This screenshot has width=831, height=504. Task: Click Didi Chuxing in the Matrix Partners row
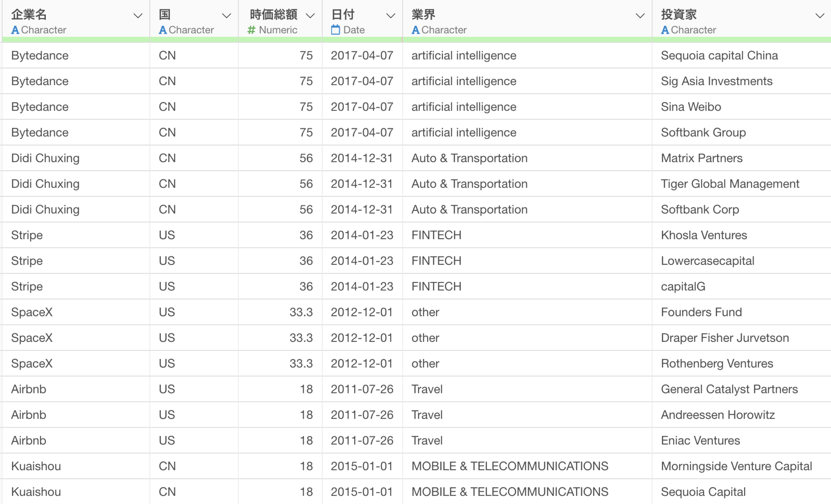click(x=45, y=158)
